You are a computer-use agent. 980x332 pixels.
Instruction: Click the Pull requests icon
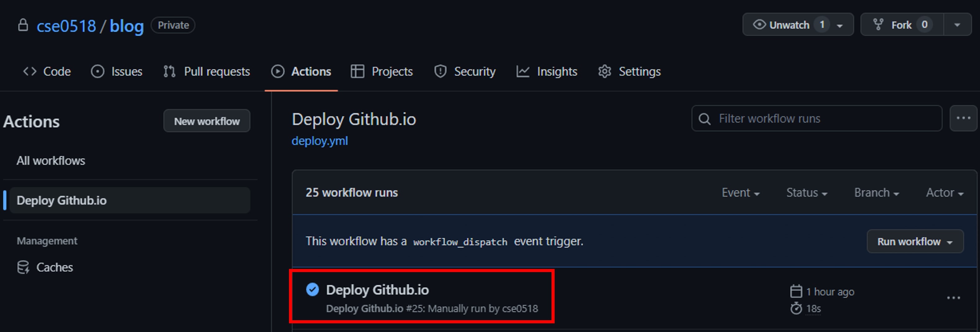pyautogui.click(x=169, y=71)
